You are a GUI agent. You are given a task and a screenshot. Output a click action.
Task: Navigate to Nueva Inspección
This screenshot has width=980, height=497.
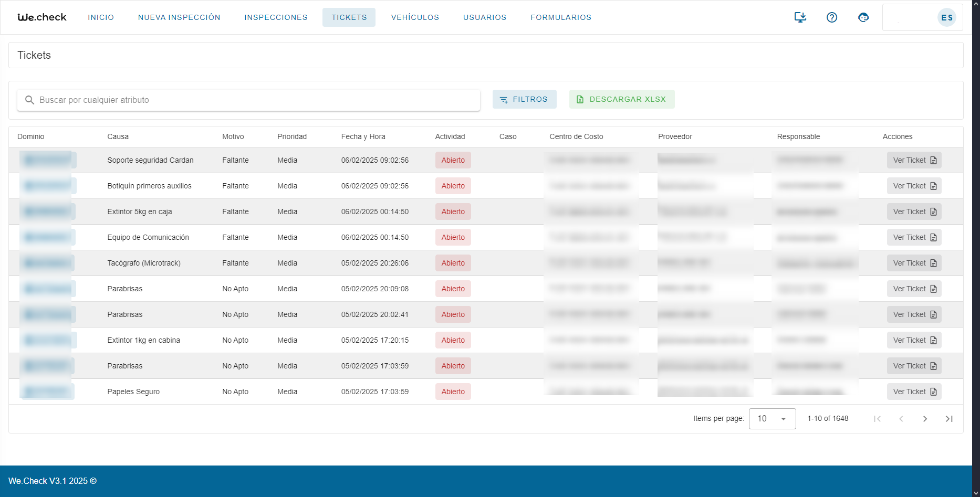click(x=179, y=17)
